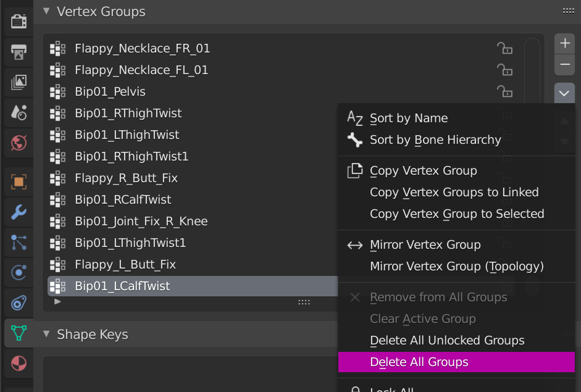The image size is (581, 392).
Task: Toggle lock on Flappy_Necklace_FL_01 group
Action: coord(504,70)
